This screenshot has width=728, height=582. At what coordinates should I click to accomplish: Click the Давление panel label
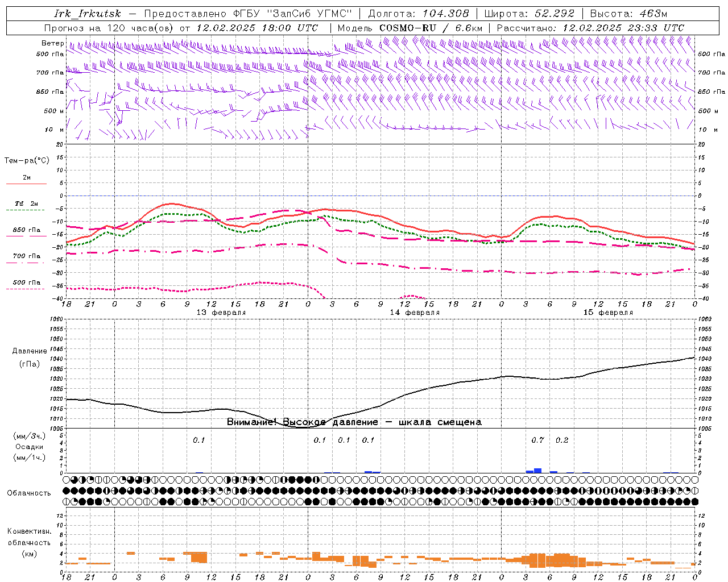click(x=30, y=351)
